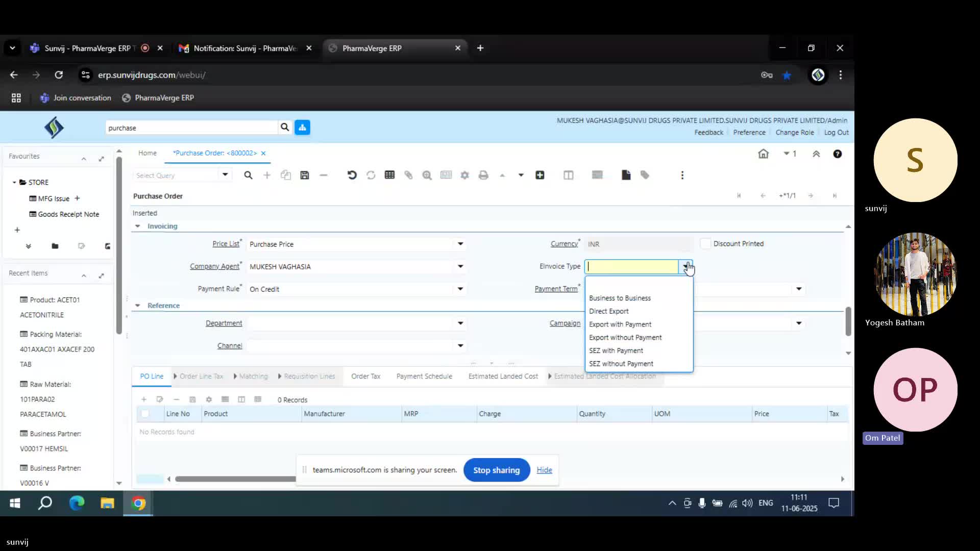Select Direct Export from the dropdown list
Viewport: 980px width, 551px height.
(x=639, y=311)
